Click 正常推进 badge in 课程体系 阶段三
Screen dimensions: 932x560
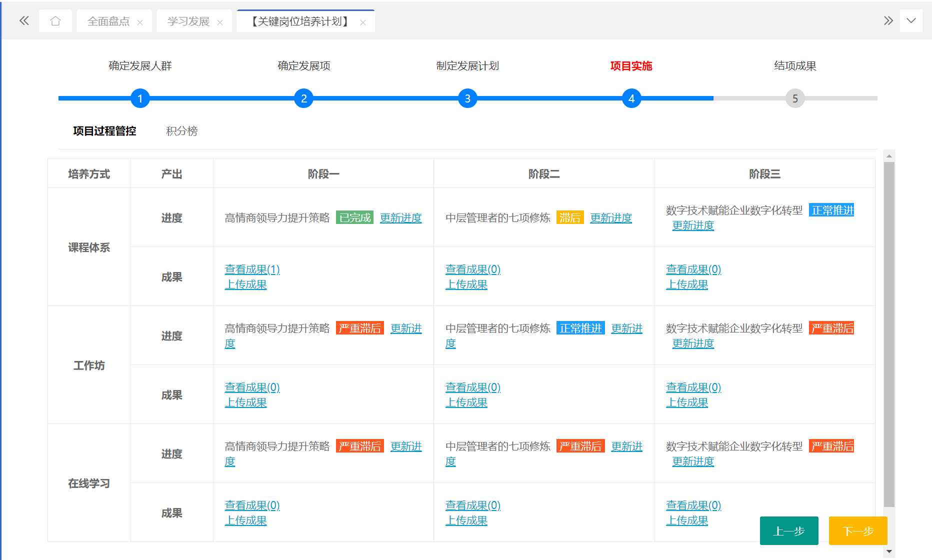pyautogui.click(x=831, y=210)
